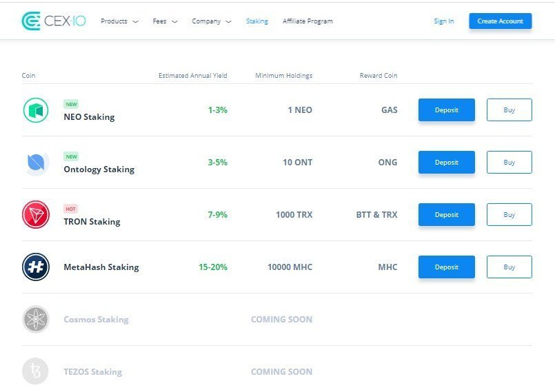
Task: Click the 15-20% yield value
Action: (213, 267)
